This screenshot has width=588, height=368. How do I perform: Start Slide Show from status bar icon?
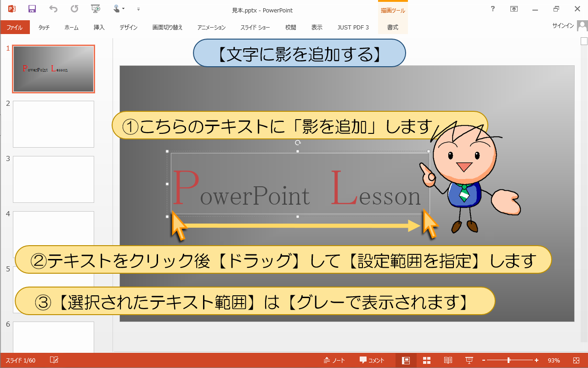click(469, 361)
